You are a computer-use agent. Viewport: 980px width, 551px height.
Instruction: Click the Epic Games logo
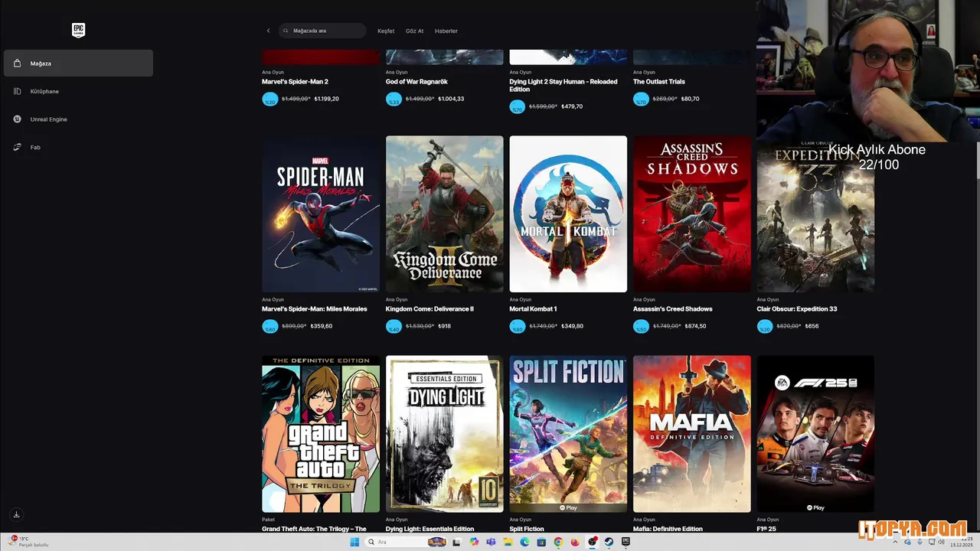[x=78, y=30]
